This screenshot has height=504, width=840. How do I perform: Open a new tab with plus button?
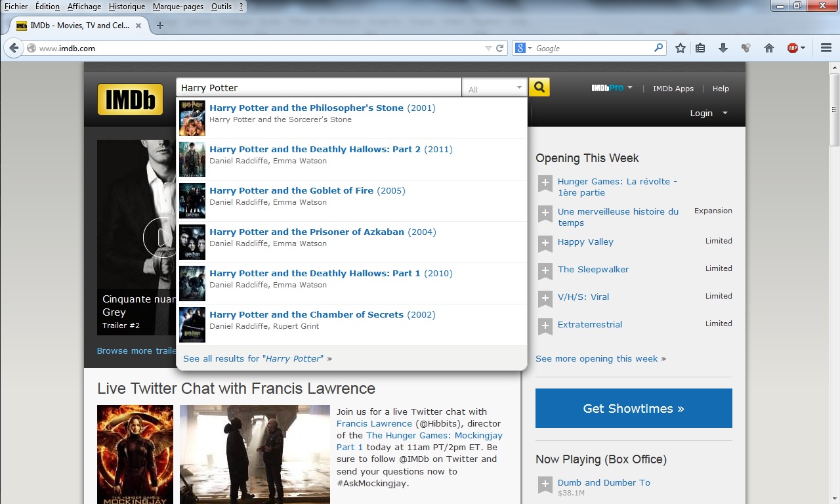tap(160, 26)
